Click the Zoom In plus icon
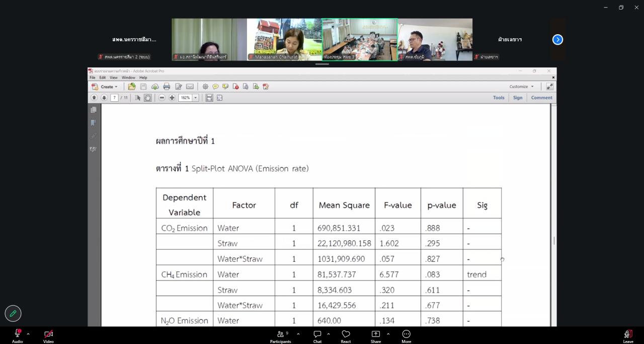644x344 pixels. [172, 98]
